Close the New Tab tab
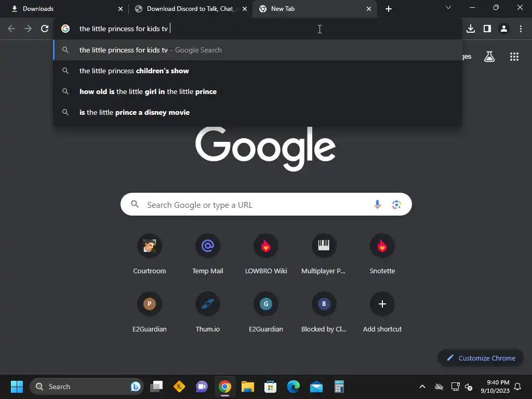 click(x=369, y=9)
